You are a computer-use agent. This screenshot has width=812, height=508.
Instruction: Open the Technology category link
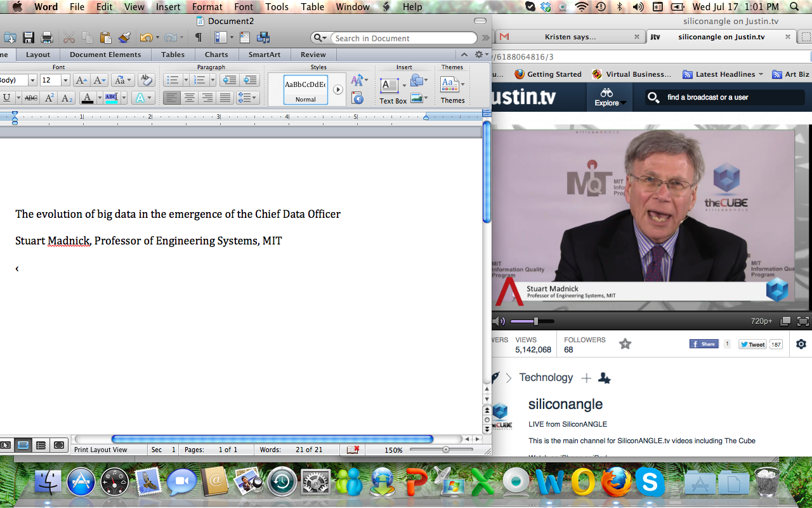click(x=546, y=377)
